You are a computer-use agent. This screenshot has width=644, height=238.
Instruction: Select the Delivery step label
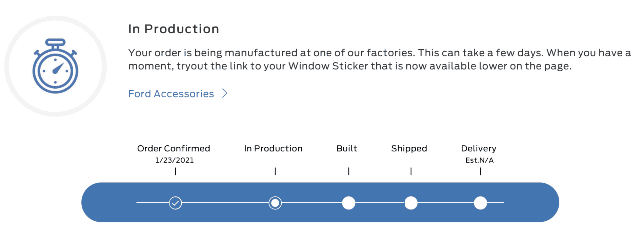[479, 149]
